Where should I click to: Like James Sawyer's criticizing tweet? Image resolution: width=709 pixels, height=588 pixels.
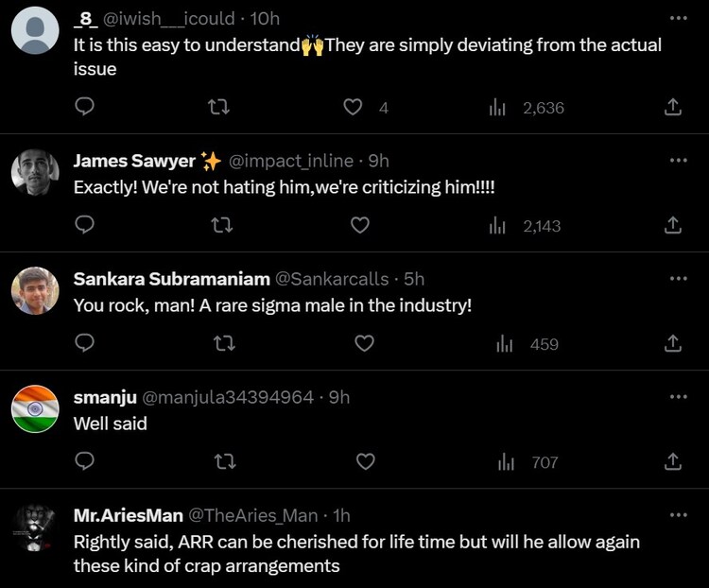[359, 225]
